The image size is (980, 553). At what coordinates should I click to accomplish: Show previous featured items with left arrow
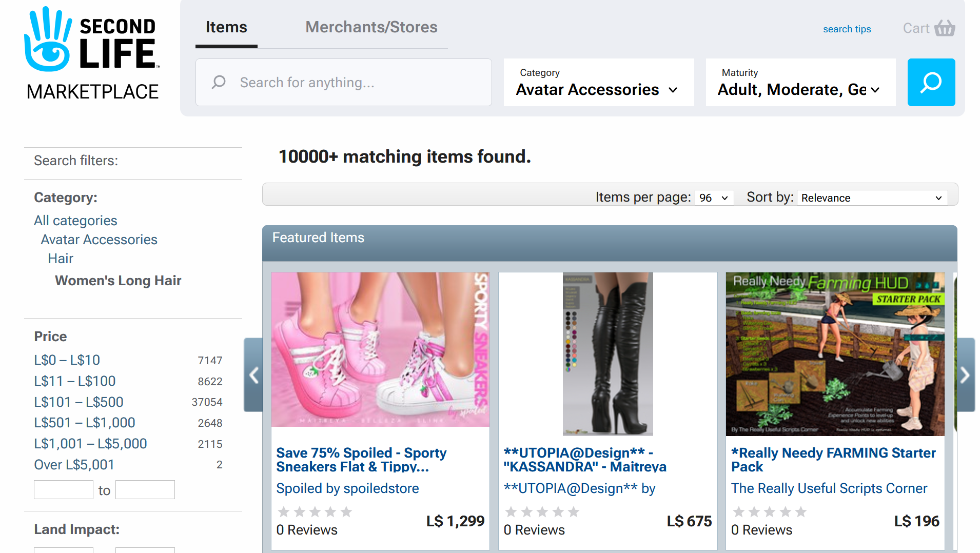pyautogui.click(x=253, y=375)
